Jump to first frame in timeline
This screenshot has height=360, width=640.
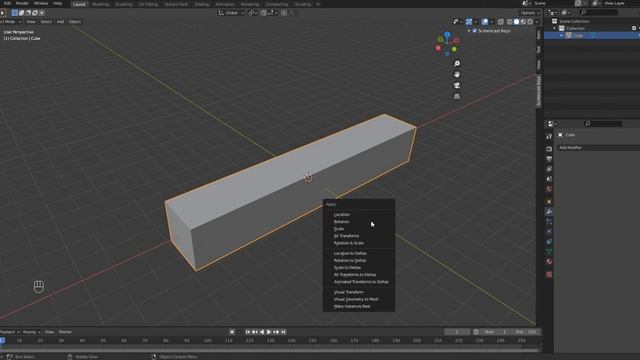pos(248,332)
